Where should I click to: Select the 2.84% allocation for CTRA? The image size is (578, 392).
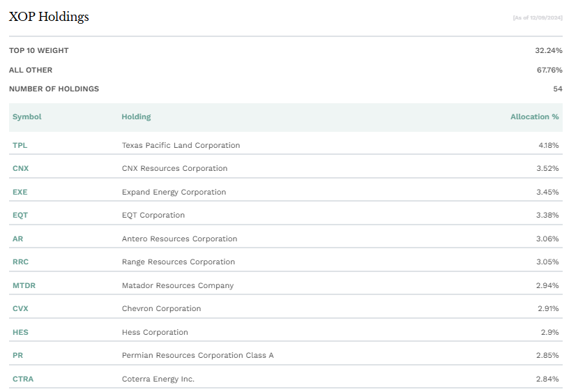[547, 379]
